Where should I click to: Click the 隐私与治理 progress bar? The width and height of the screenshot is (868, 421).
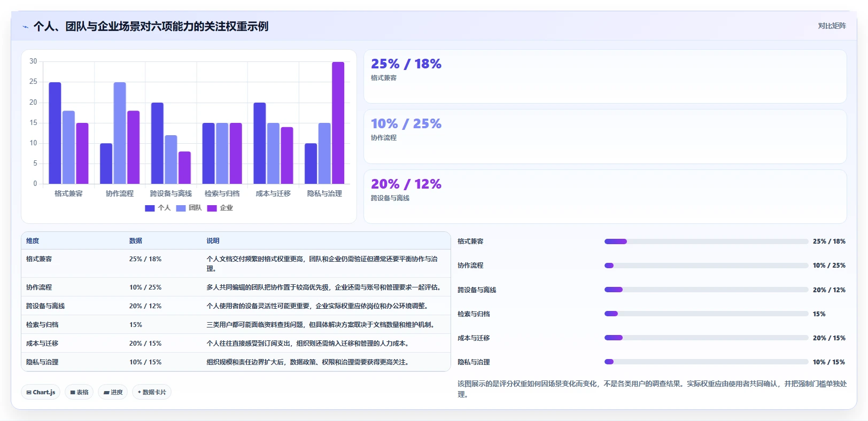pyautogui.click(x=706, y=362)
